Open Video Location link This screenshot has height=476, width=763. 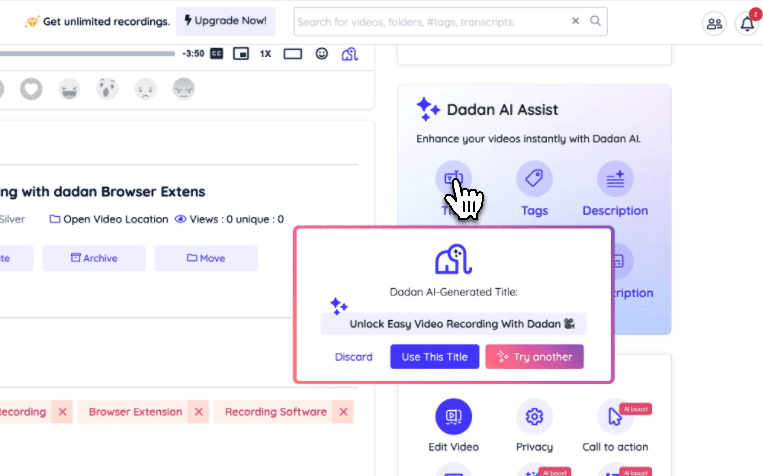[x=109, y=219]
